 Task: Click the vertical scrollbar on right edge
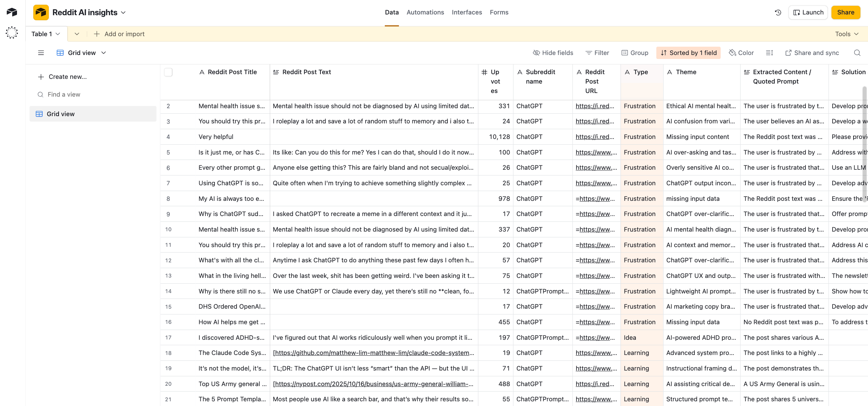click(x=864, y=145)
